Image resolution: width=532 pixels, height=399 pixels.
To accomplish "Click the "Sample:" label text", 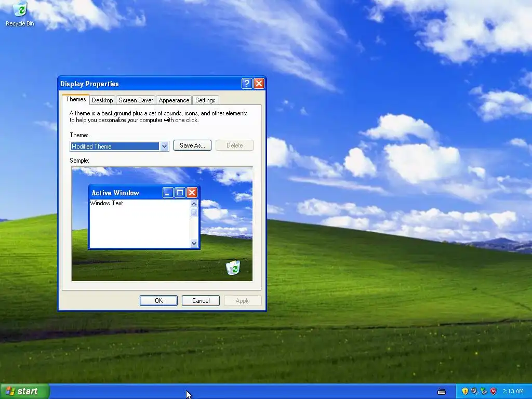I will point(79,161).
